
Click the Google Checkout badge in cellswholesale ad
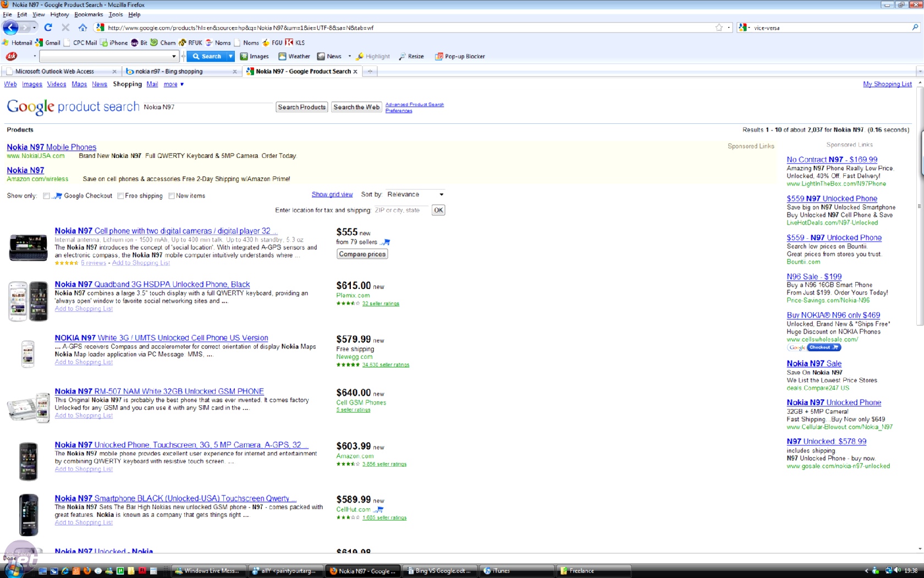point(814,347)
